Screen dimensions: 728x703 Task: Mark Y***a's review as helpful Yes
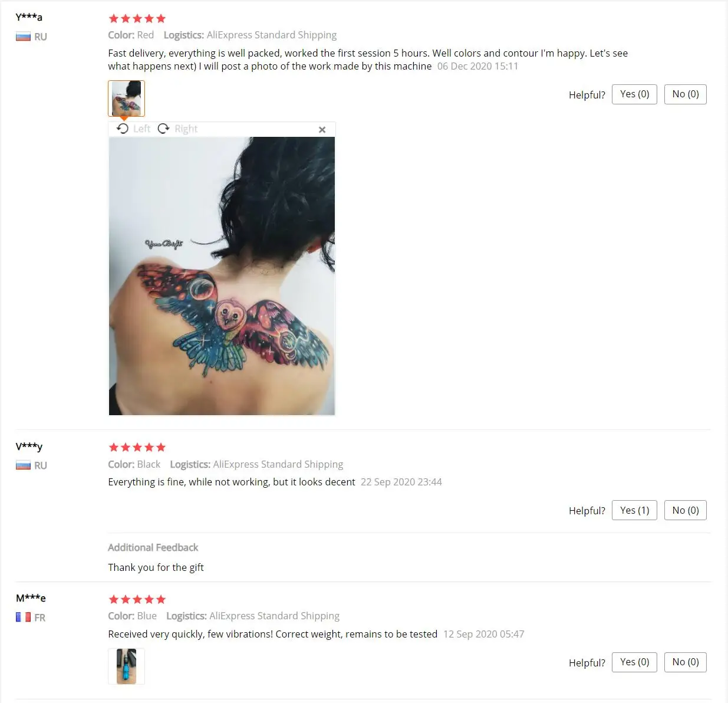pos(634,94)
